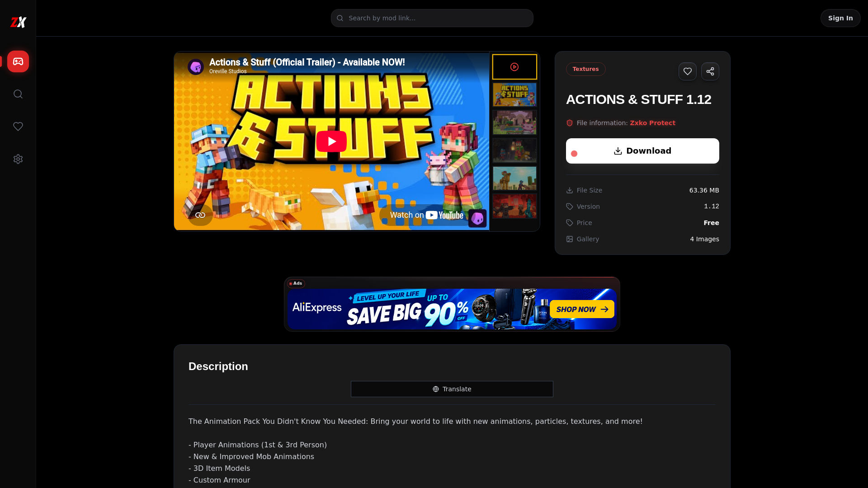Click the ZX site logo
This screenshot has width=868, height=488.
18,22
